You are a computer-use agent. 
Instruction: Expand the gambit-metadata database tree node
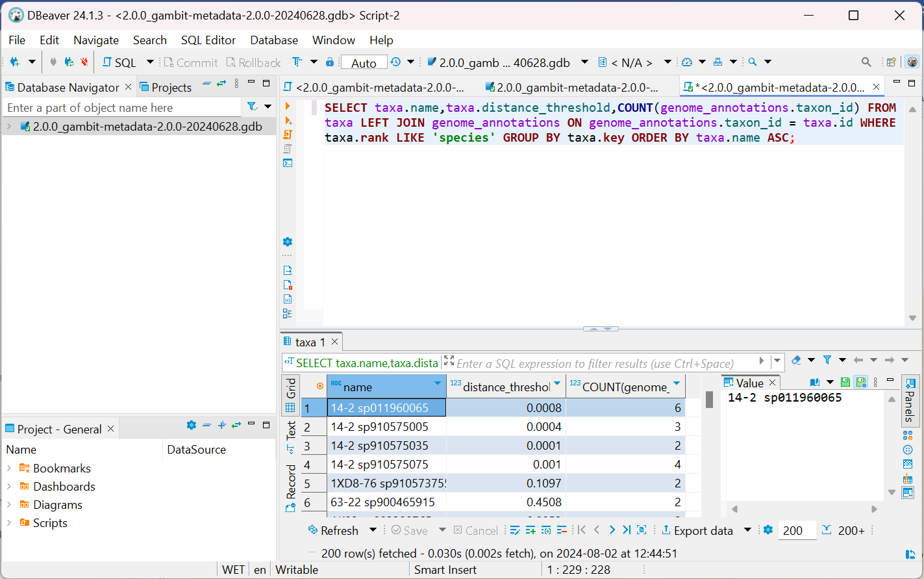pos(9,127)
